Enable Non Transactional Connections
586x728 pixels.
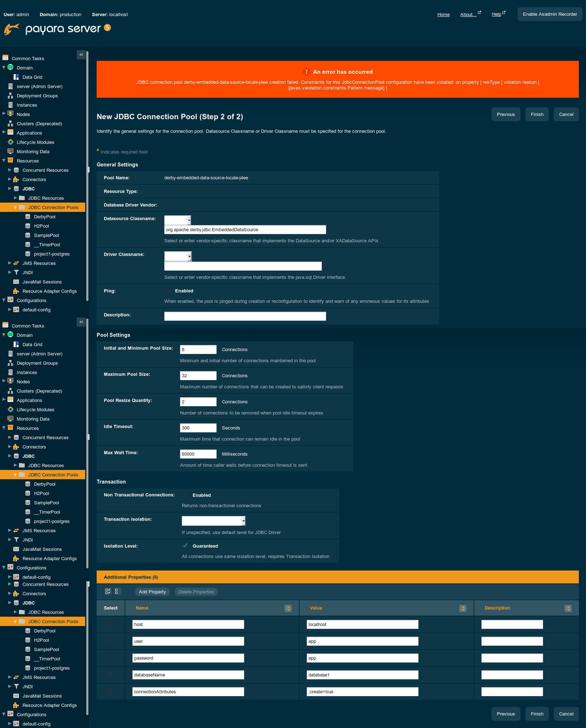[184, 495]
